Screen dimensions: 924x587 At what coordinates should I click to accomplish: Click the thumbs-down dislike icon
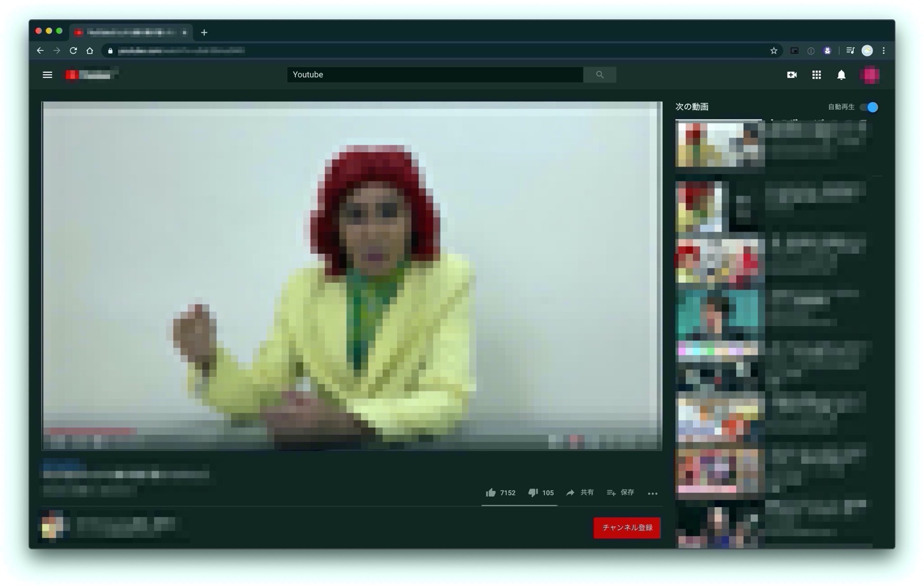point(532,492)
